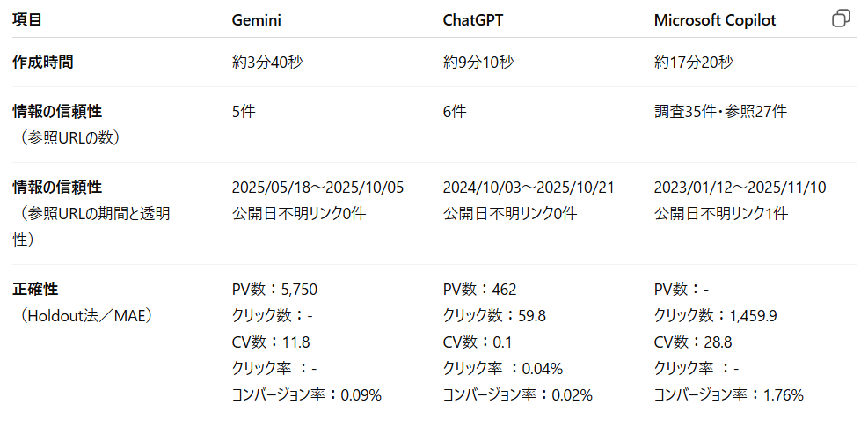868x427 pixels.
Task: Click Gemini's PV数：5,750 value
Action: point(274,289)
